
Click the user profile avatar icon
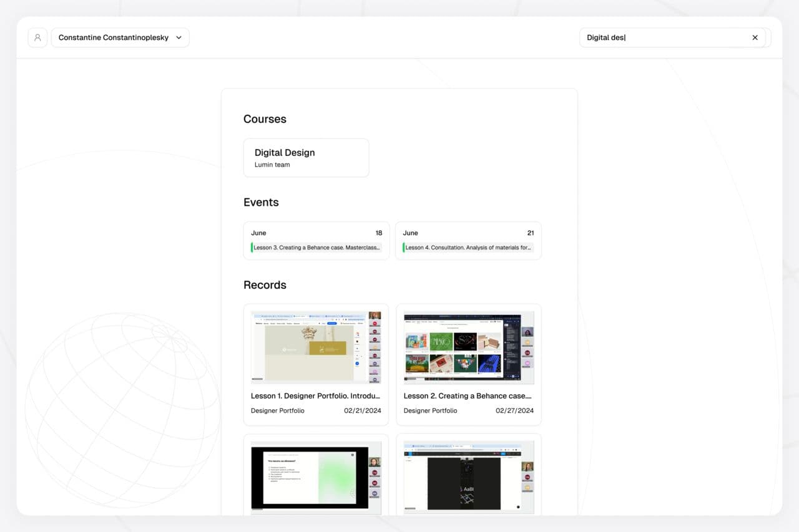[x=37, y=37]
